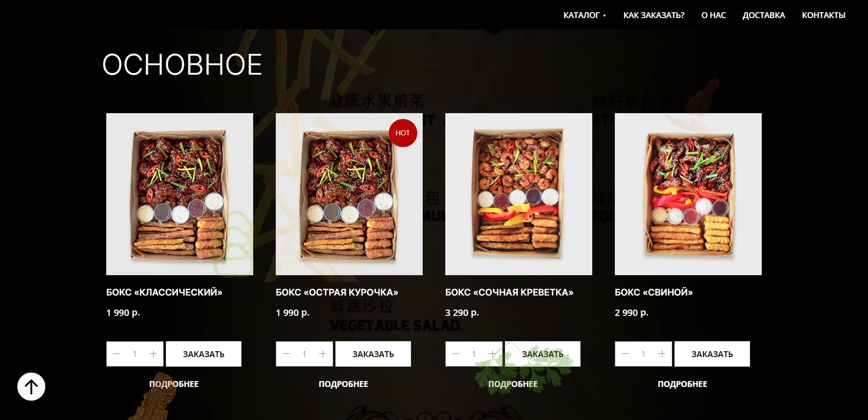This screenshot has height=420, width=868.
Task: Order Бокс «Классический» with Заказать button
Action: point(203,354)
